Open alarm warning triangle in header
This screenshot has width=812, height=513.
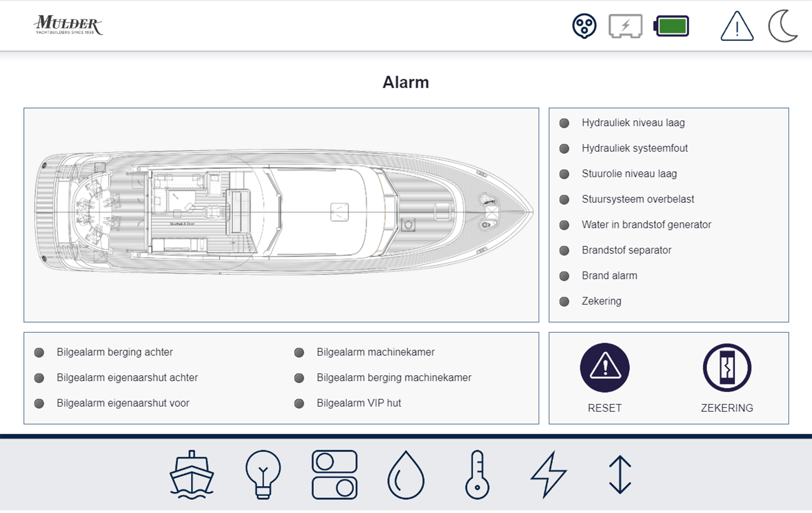click(x=737, y=26)
